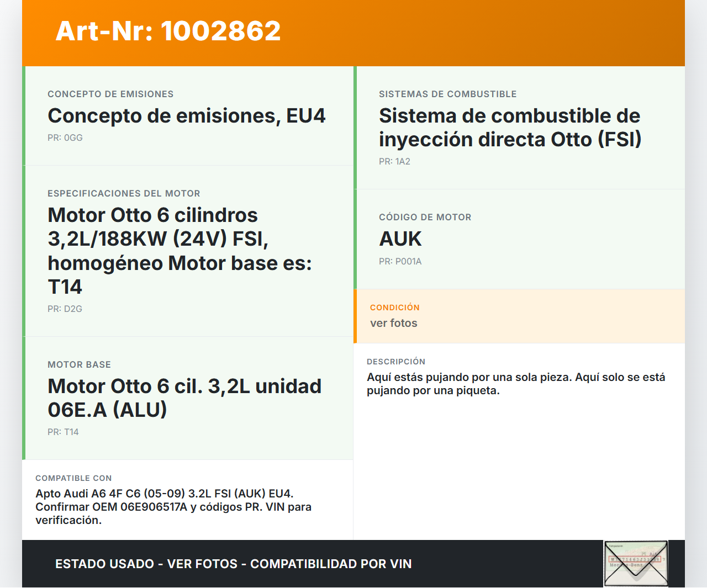Screen dimensions: 707x588
Task: Select the 'COMPATIBLE CON' label
Action: (73, 478)
